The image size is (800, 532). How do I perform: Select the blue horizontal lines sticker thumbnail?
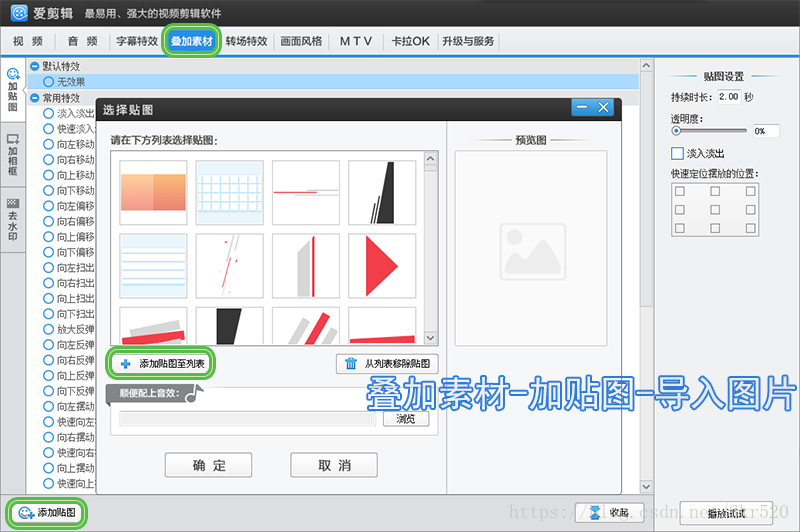pyautogui.click(x=153, y=266)
